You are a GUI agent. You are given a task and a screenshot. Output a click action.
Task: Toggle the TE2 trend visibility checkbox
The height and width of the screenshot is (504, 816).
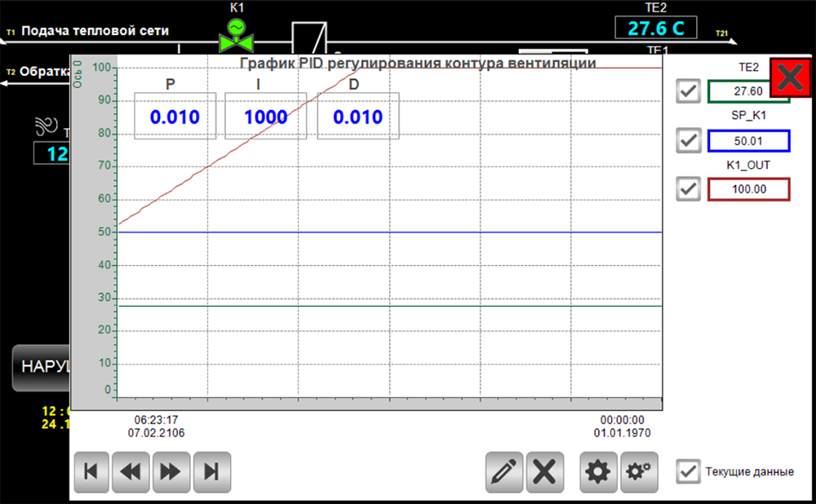click(x=690, y=91)
